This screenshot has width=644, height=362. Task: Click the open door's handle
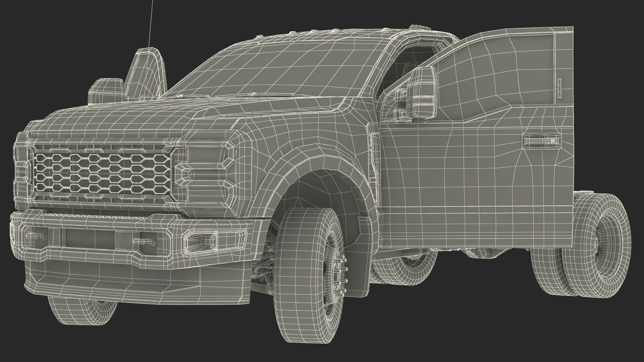(541, 141)
